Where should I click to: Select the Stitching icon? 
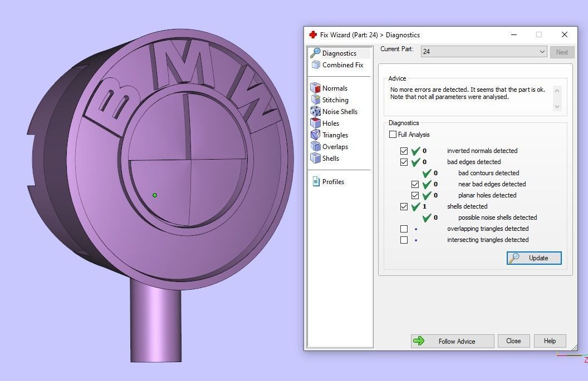[x=315, y=100]
